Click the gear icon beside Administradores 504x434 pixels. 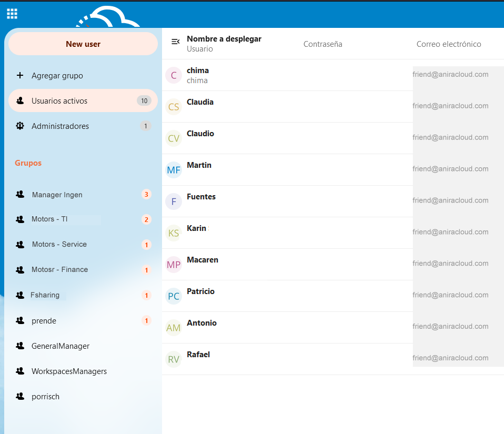tap(20, 126)
